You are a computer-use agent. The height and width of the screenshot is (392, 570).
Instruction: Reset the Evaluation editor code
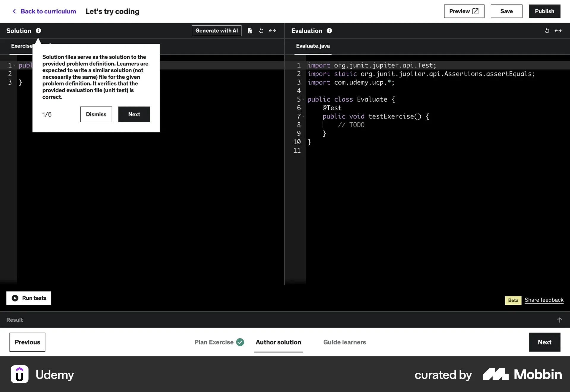[547, 31]
